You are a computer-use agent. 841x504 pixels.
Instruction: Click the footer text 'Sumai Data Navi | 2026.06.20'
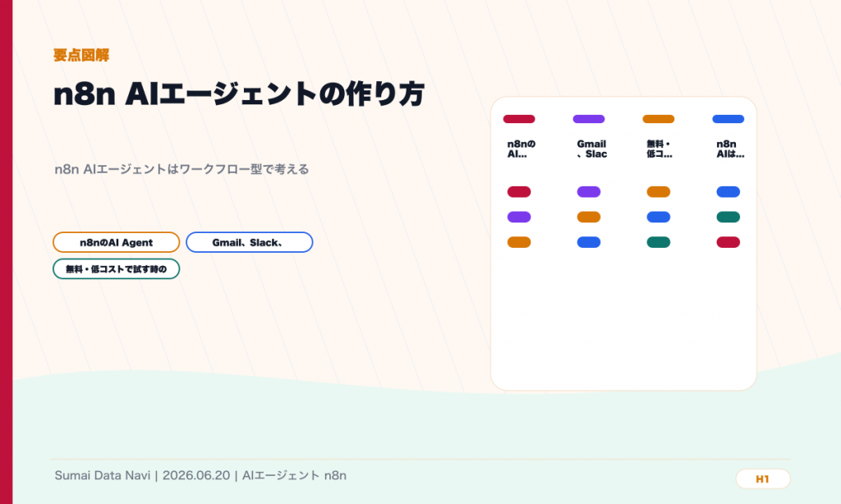tap(142, 475)
